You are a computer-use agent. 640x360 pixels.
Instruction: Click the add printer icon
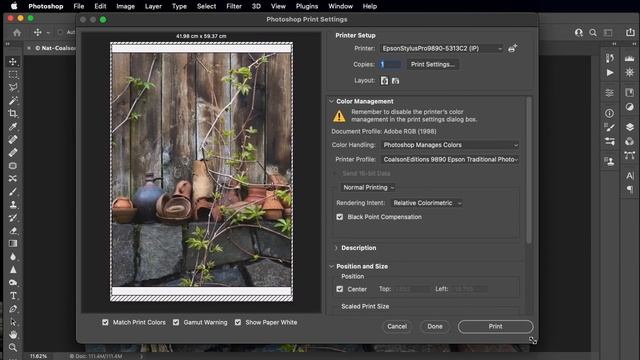pos(513,48)
